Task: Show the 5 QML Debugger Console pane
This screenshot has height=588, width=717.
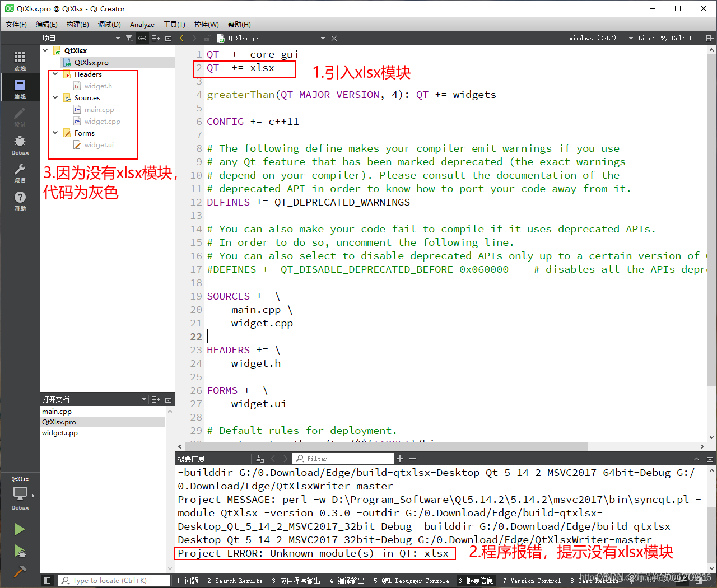Action: [411, 581]
